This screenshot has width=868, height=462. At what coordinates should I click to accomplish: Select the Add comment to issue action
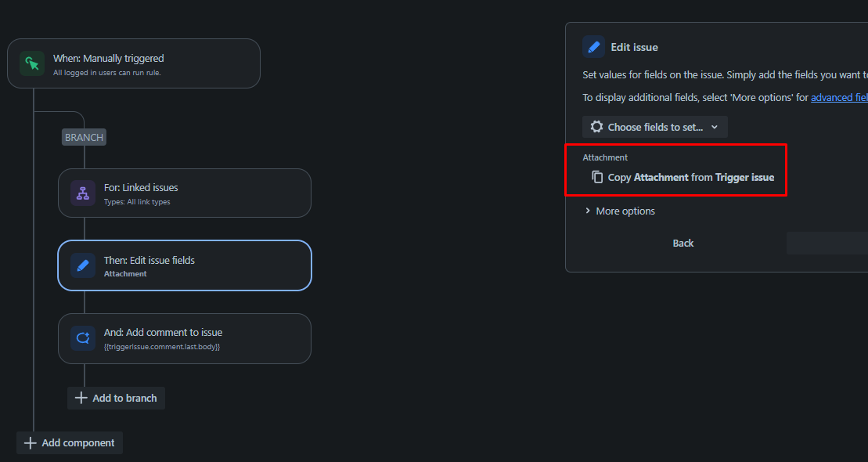184,337
